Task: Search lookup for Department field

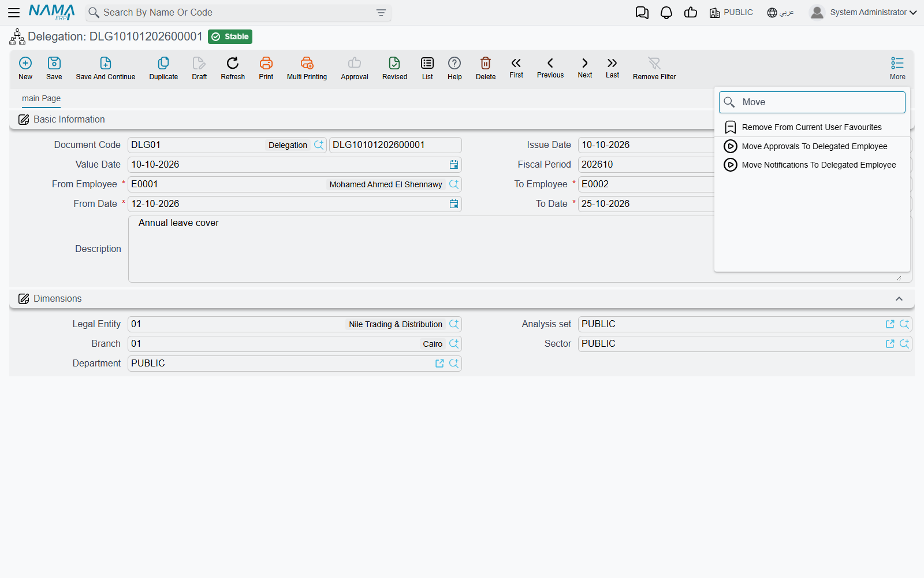Action: point(454,364)
